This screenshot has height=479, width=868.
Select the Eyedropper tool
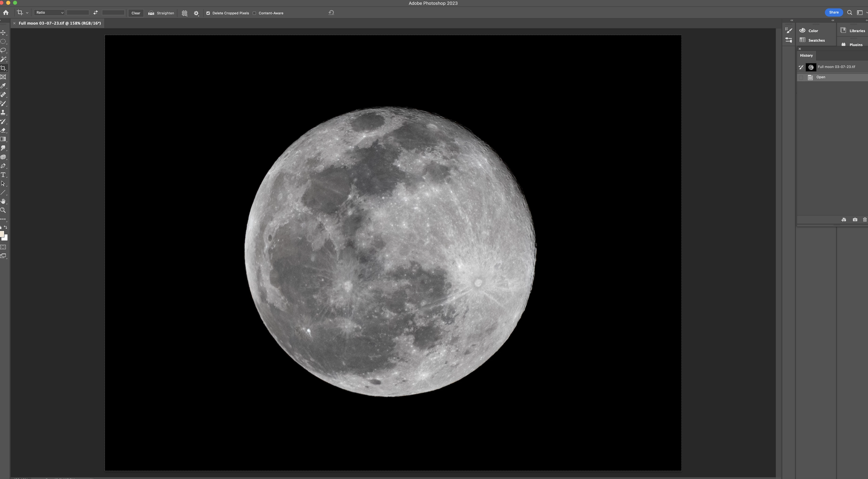3,86
